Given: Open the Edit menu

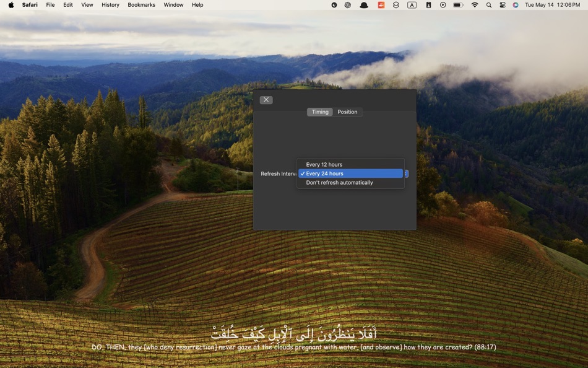Looking at the screenshot, I should pyautogui.click(x=68, y=5).
